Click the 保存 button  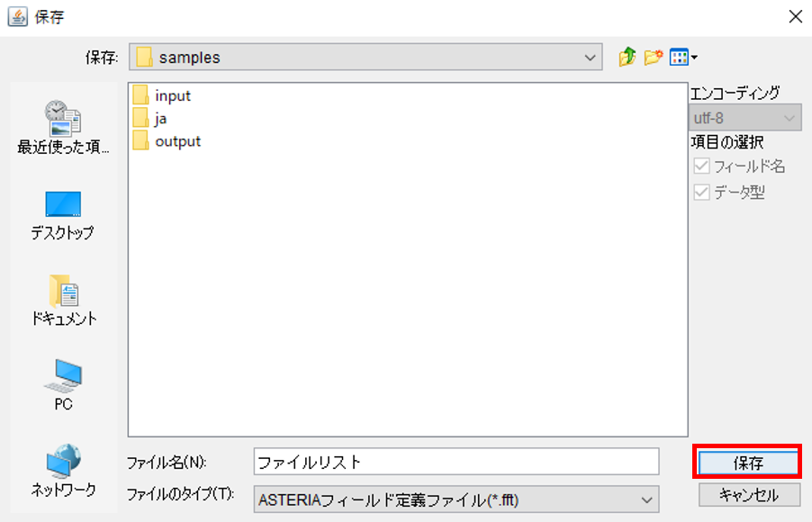tap(748, 463)
